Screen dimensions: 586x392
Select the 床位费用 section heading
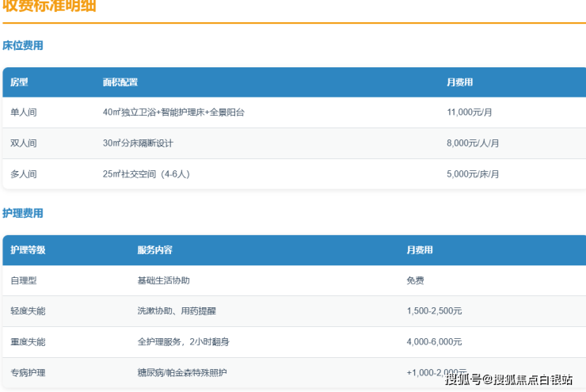point(23,45)
